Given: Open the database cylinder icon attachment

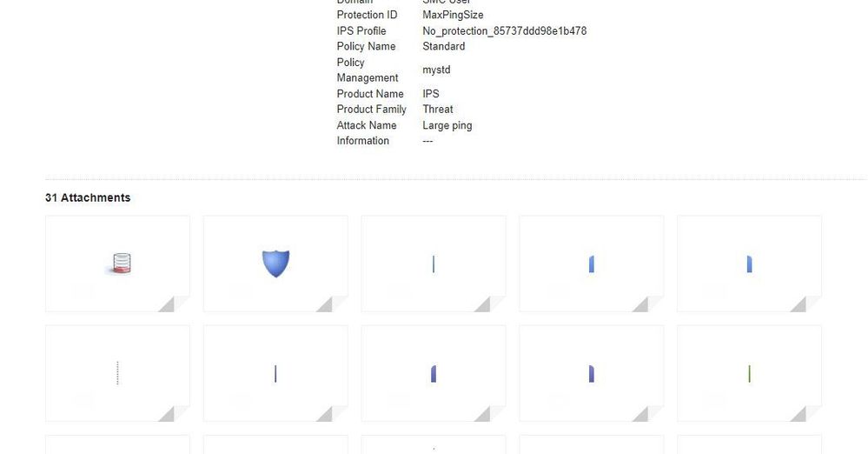Looking at the screenshot, I should [x=117, y=264].
